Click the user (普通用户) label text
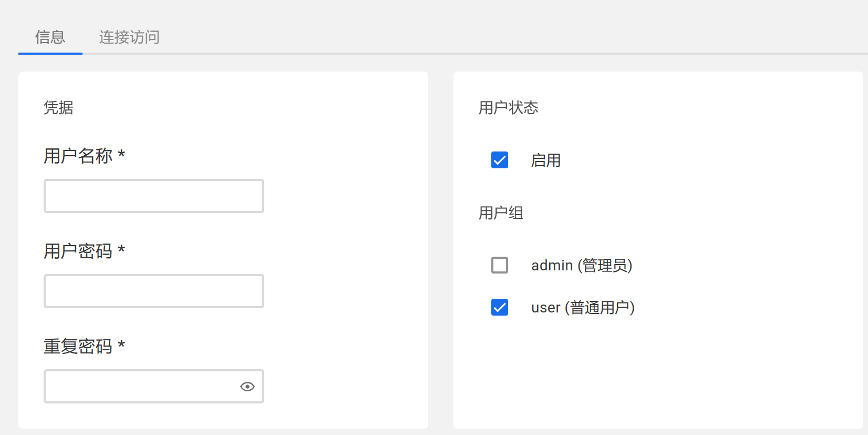The height and width of the screenshot is (435, 868). coord(583,308)
